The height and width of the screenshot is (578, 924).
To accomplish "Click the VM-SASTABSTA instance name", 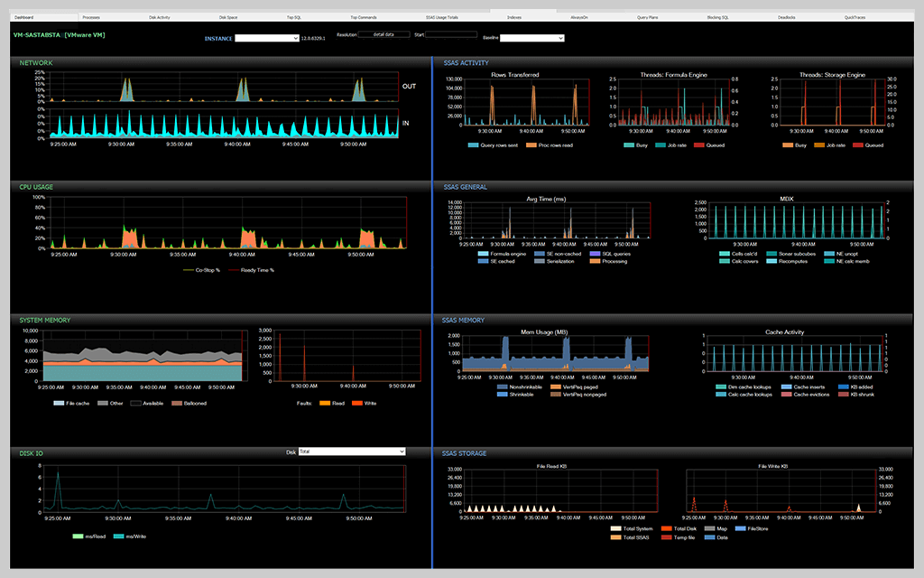I will coord(39,35).
